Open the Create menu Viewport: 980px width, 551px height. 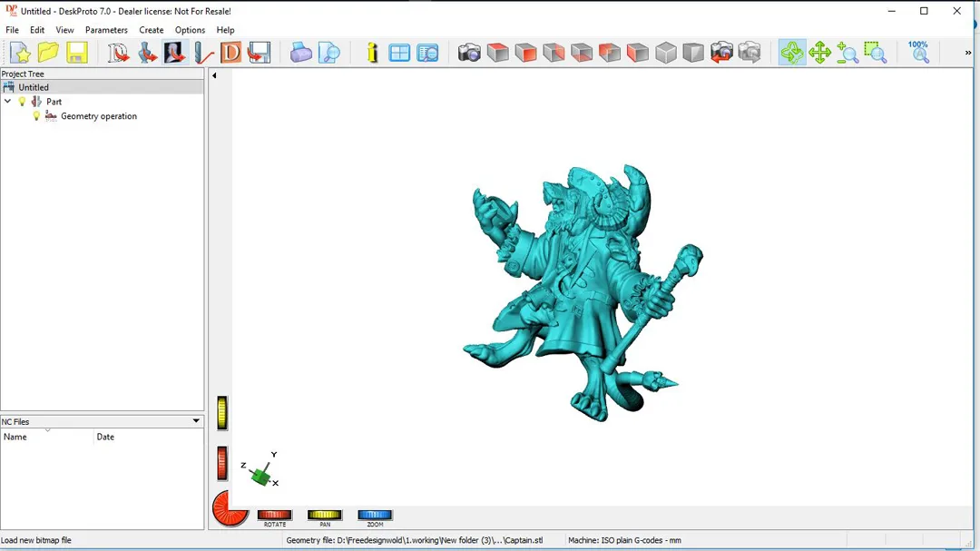click(x=152, y=30)
